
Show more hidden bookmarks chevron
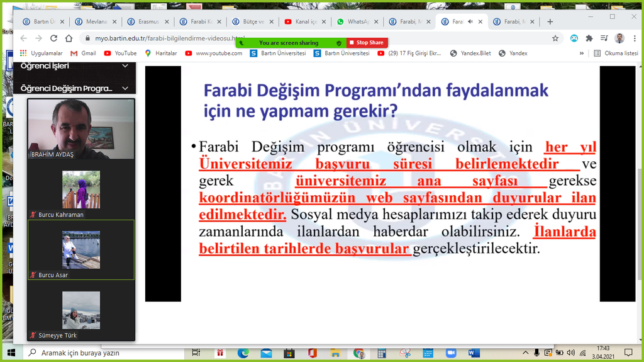coord(582,53)
